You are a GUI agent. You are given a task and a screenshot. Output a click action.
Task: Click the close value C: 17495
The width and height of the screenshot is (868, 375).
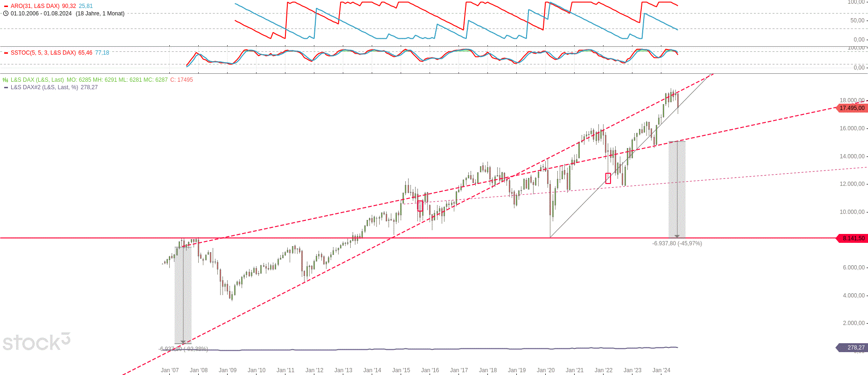(x=181, y=80)
